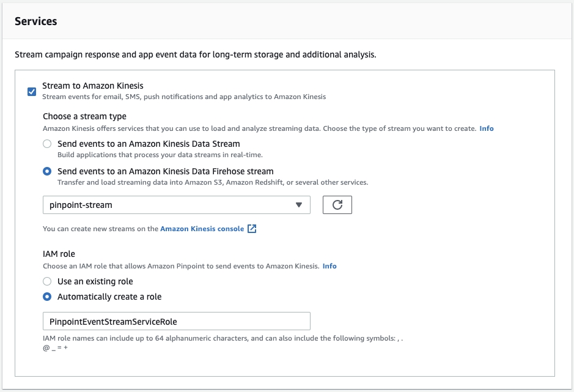Choose the Use an existing role radio button
The width and height of the screenshot is (574, 392).
[x=47, y=281]
